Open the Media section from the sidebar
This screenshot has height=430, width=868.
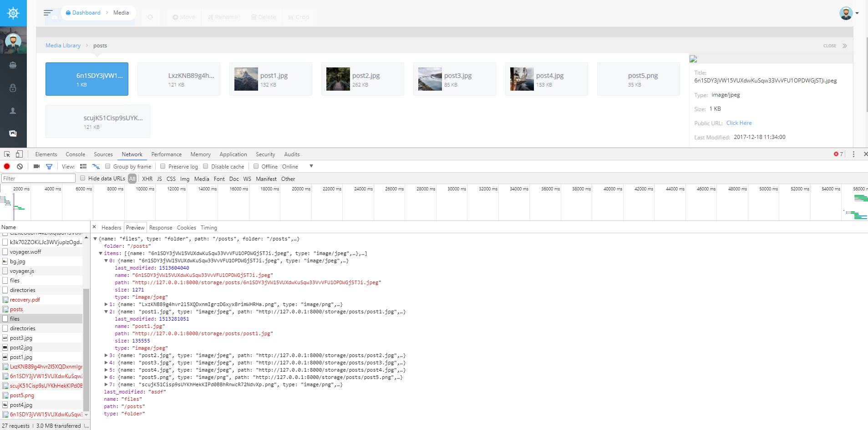[13, 133]
